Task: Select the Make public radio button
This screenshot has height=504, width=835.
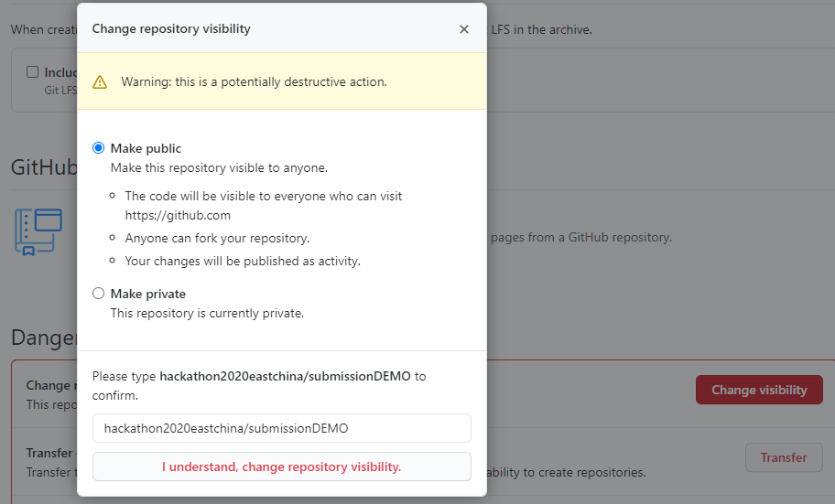Action: pyautogui.click(x=99, y=148)
